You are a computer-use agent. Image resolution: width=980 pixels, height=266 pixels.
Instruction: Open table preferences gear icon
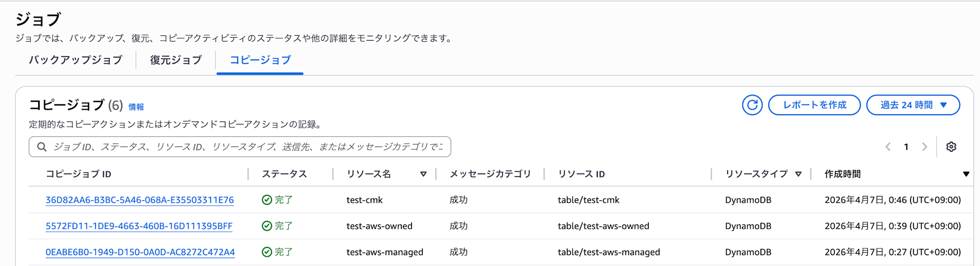coord(951,146)
